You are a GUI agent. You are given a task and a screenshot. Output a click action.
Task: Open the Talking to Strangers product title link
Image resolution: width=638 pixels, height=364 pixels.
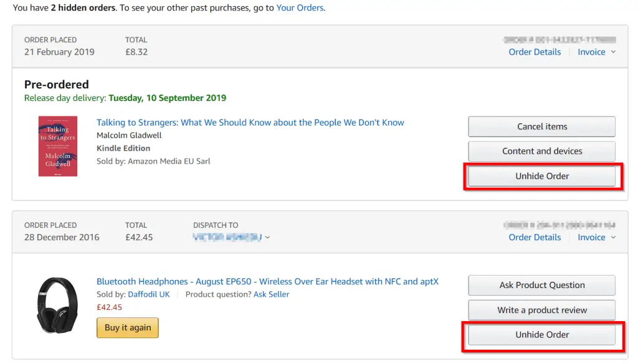click(x=250, y=123)
